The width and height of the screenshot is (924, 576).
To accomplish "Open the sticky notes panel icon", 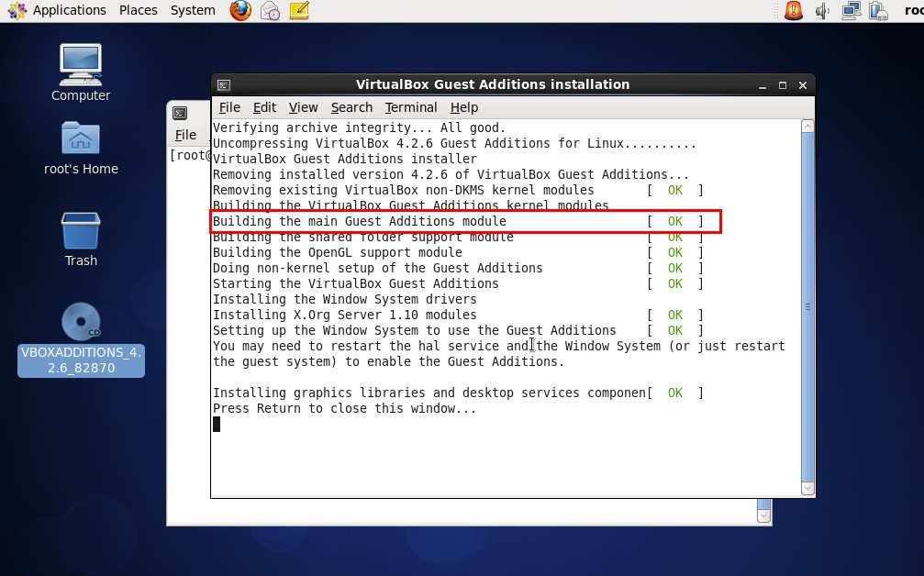I will click(x=299, y=10).
